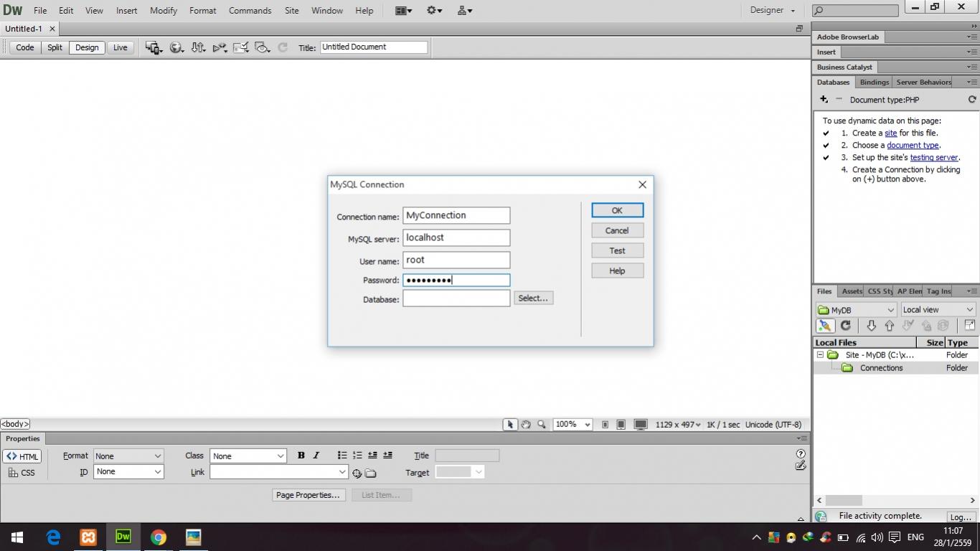Toggle Italic formatting in Properties

316,456
